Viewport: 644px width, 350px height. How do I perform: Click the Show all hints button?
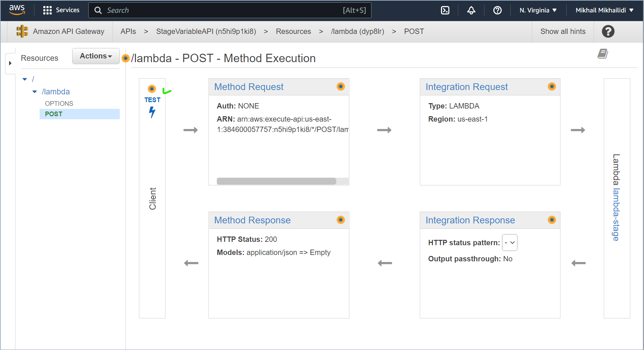563,31
